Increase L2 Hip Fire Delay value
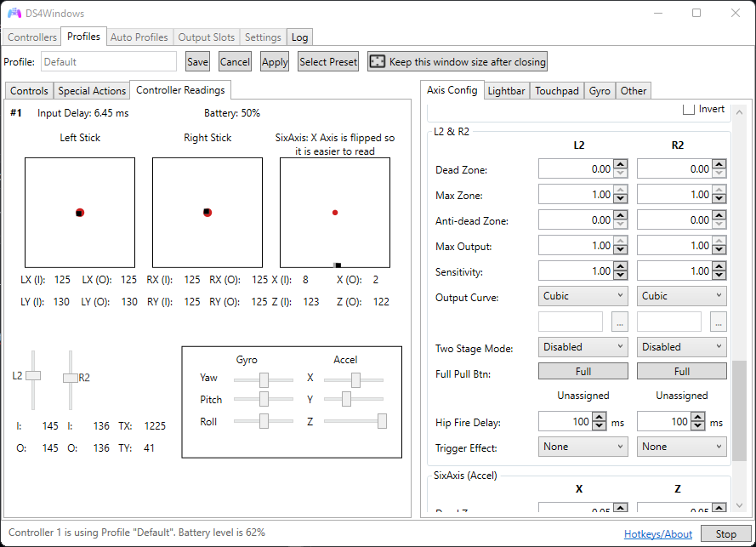756x547 pixels. click(x=600, y=417)
